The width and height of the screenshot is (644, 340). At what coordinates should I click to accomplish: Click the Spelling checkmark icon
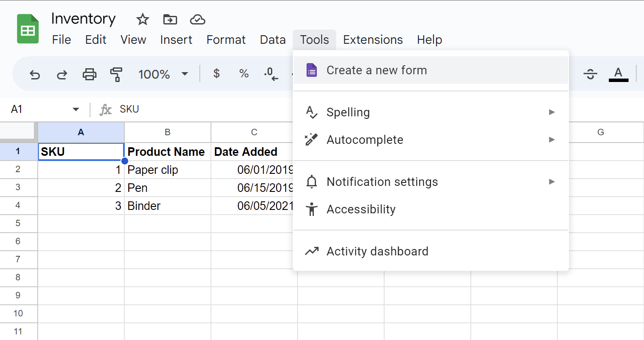312,112
